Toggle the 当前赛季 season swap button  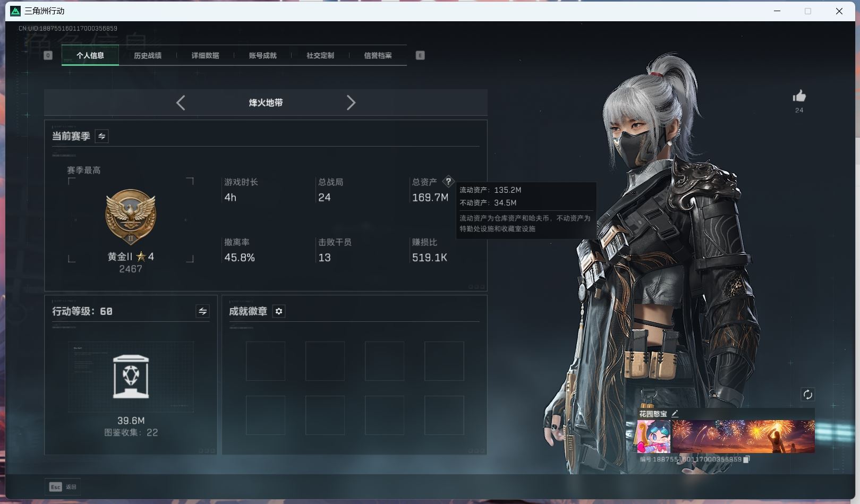click(x=101, y=136)
